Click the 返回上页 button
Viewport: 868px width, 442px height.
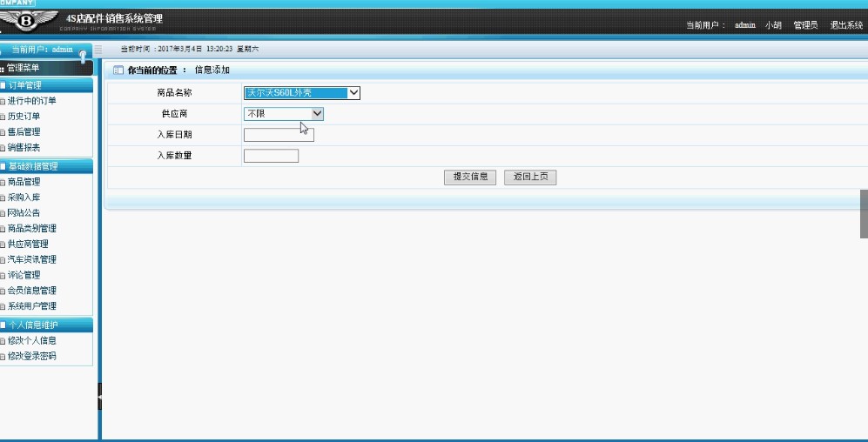point(530,177)
